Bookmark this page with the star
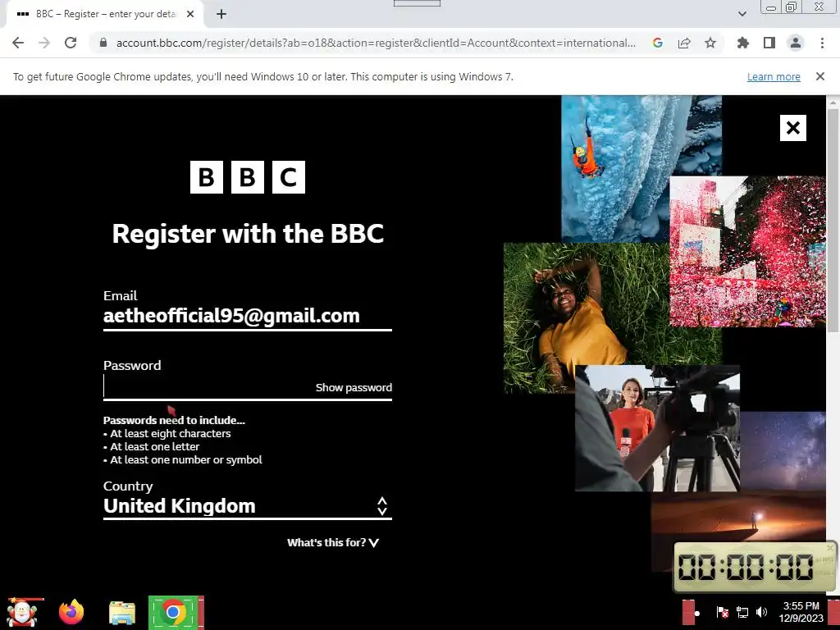 710,43
